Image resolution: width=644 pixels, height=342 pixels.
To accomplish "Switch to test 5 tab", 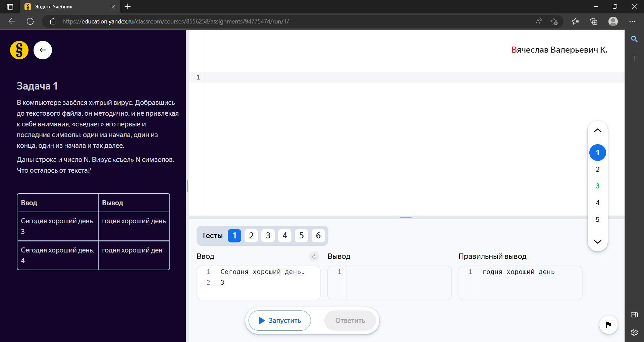I will pyautogui.click(x=302, y=236).
